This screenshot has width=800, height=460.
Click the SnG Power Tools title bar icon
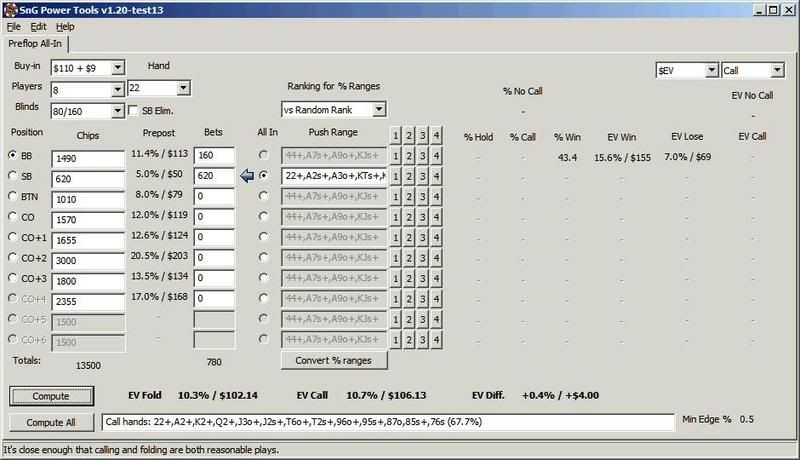pyautogui.click(x=9, y=8)
